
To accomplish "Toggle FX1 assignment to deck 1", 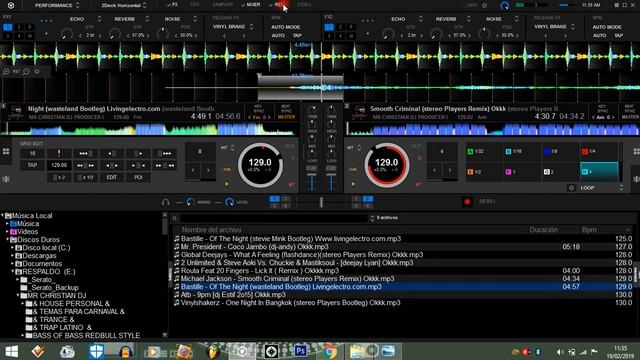I will point(8,27).
